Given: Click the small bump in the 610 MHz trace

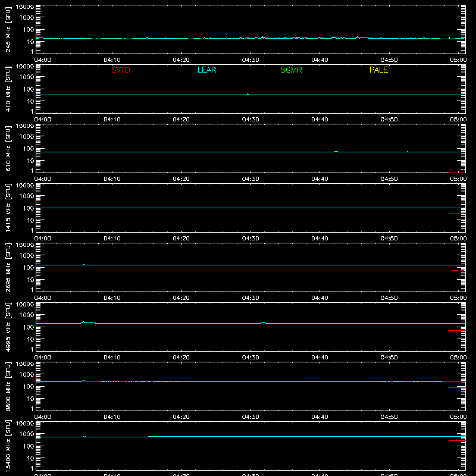Looking at the screenshot, I should 336,152.
